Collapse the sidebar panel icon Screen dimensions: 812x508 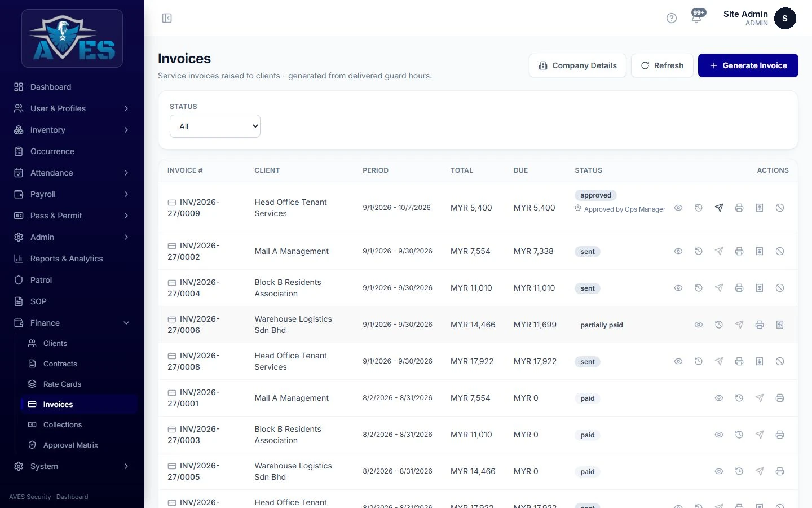point(167,18)
